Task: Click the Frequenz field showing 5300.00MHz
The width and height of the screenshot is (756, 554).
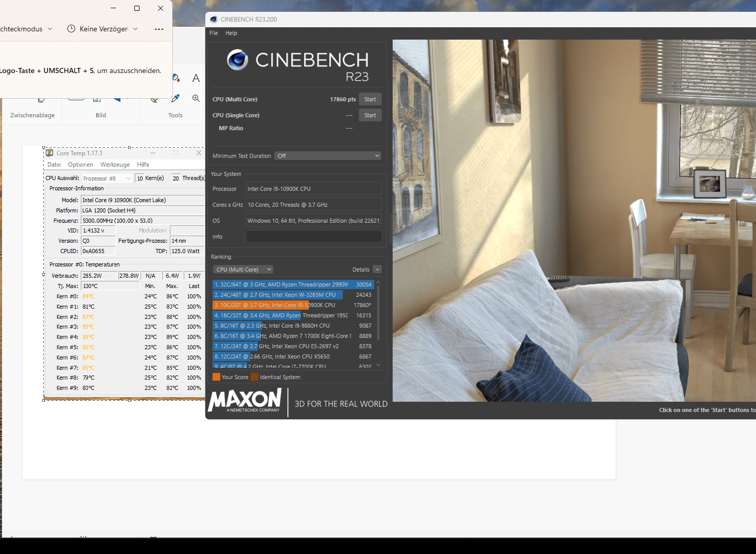Action: 143,221
